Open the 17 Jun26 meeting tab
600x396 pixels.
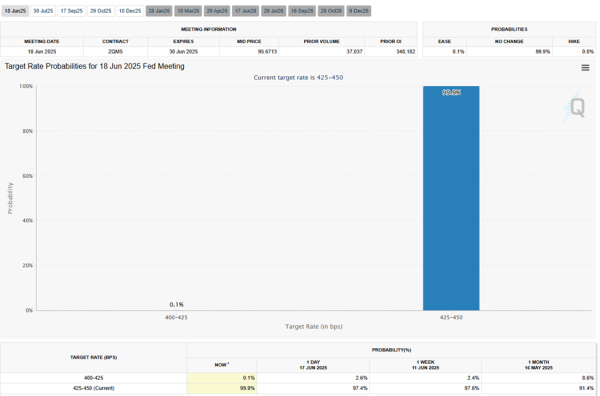click(245, 11)
